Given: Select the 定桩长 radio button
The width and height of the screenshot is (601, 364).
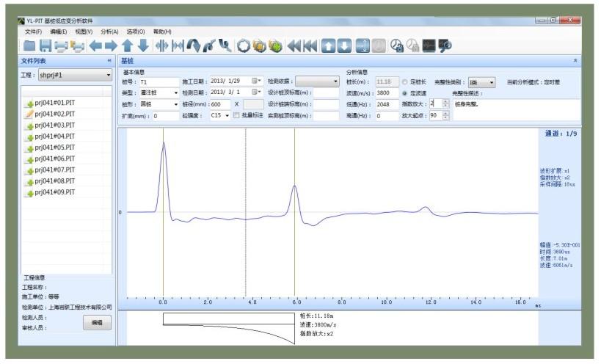Looking at the screenshot, I should (405, 82).
